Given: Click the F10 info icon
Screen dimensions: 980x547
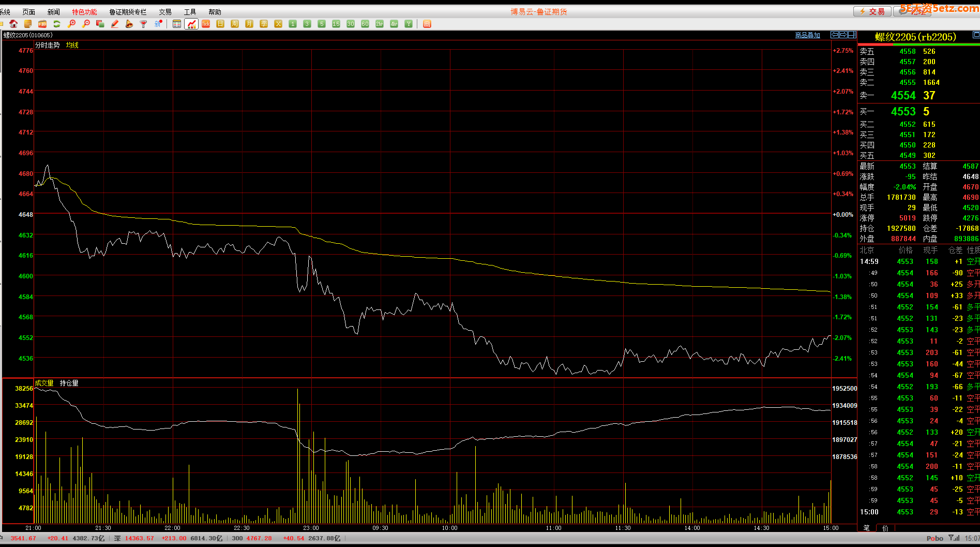Looking at the screenshot, I should (x=42, y=24).
